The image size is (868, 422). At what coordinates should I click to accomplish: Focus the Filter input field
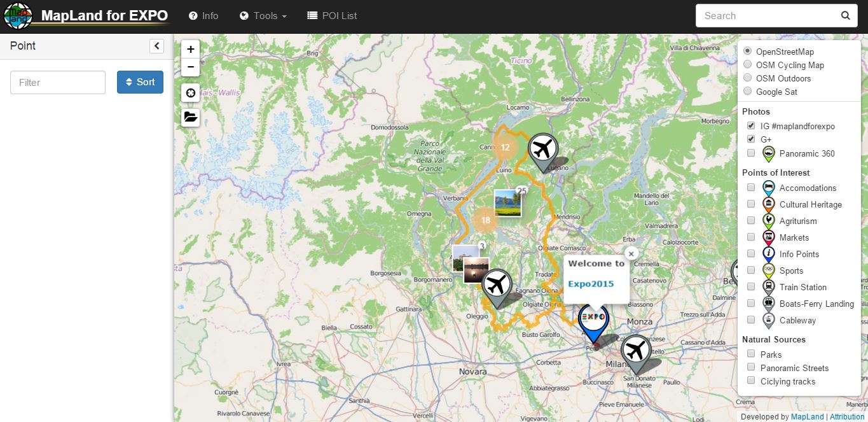click(x=58, y=82)
